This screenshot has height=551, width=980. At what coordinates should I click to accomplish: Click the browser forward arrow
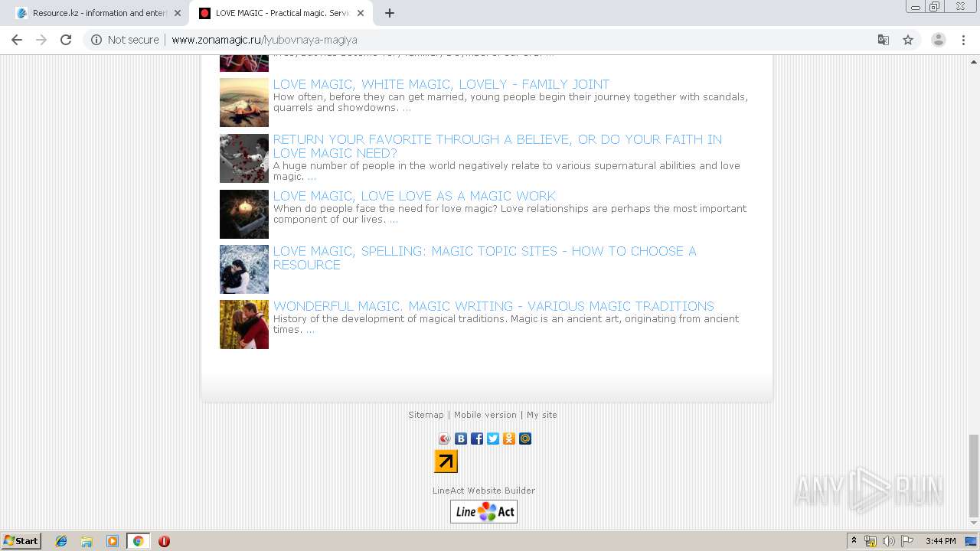pos(41,40)
